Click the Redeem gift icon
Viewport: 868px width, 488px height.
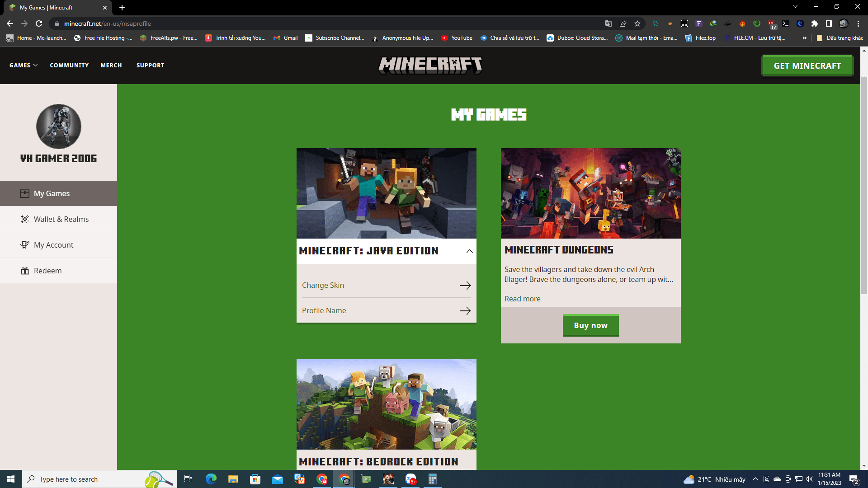tap(24, 271)
